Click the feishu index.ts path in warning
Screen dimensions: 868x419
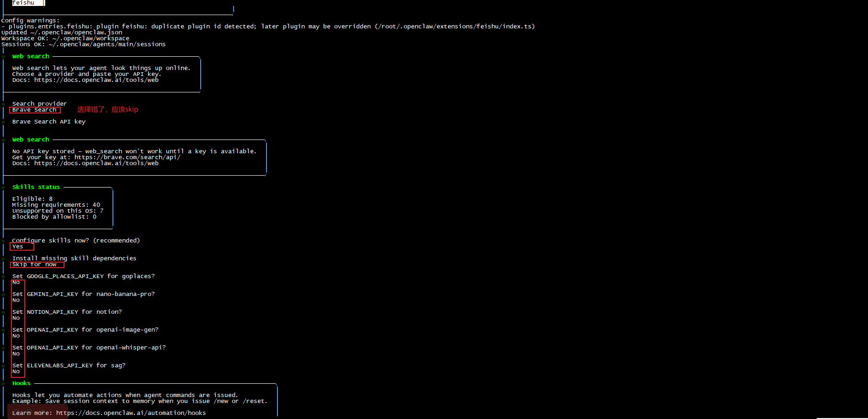455,27
